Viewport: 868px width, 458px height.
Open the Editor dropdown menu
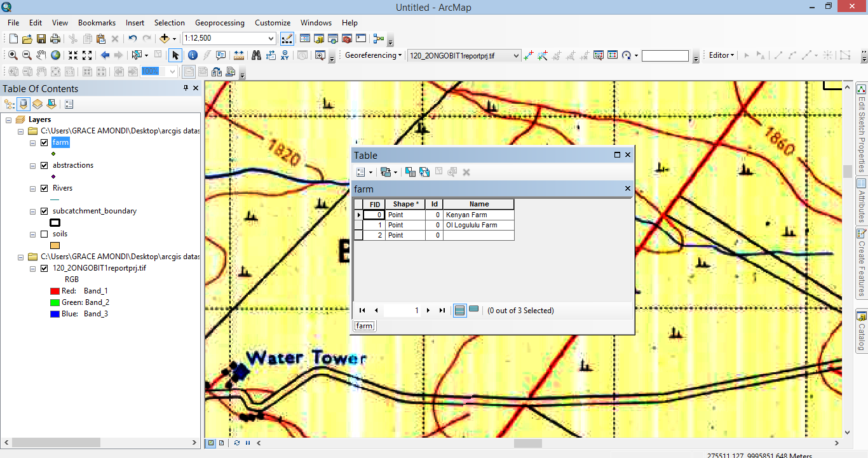point(721,55)
